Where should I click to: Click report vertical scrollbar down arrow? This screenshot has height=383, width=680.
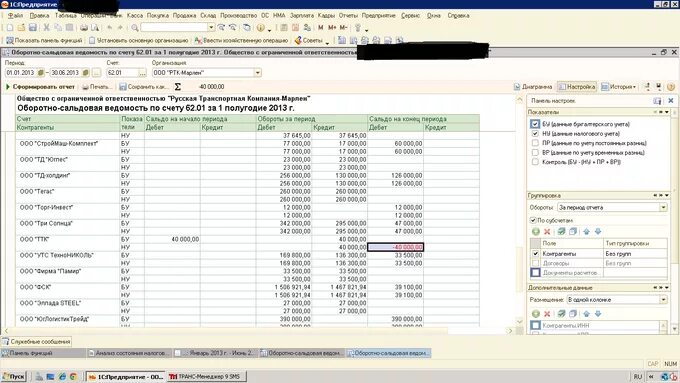point(520,321)
